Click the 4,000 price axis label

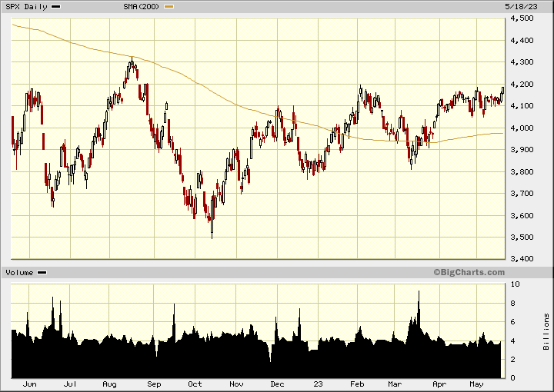tap(522, 128)
